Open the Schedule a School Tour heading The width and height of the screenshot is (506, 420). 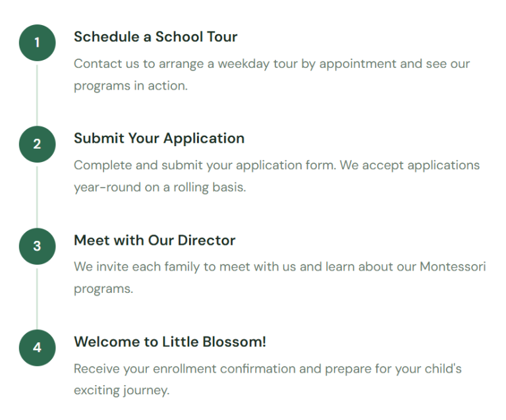point(155,37)
